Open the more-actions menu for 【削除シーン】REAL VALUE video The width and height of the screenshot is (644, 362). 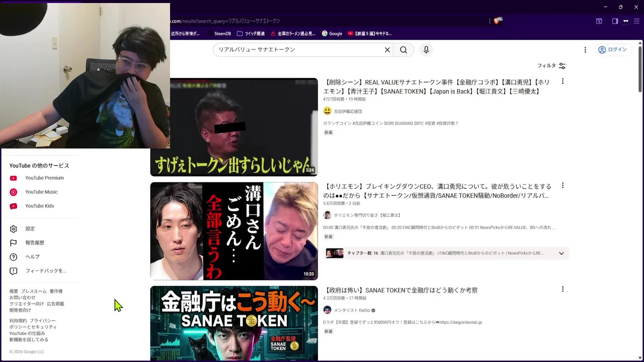[562, 81]
